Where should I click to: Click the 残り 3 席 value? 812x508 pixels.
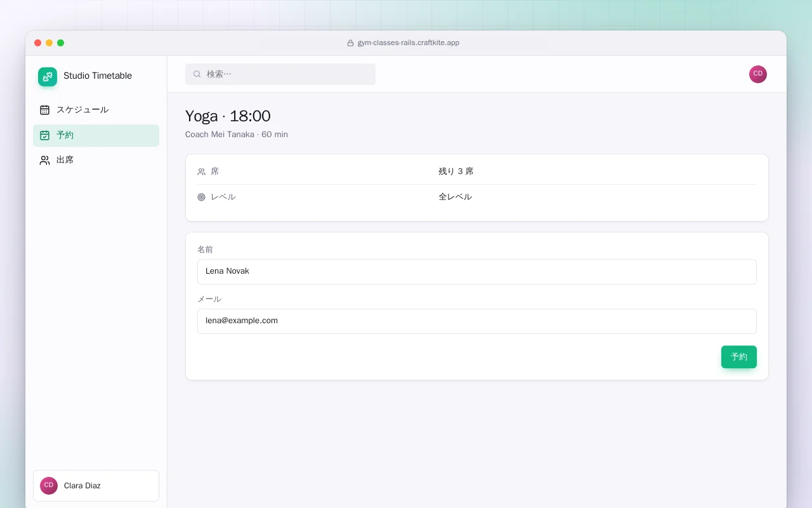[456, 171]
